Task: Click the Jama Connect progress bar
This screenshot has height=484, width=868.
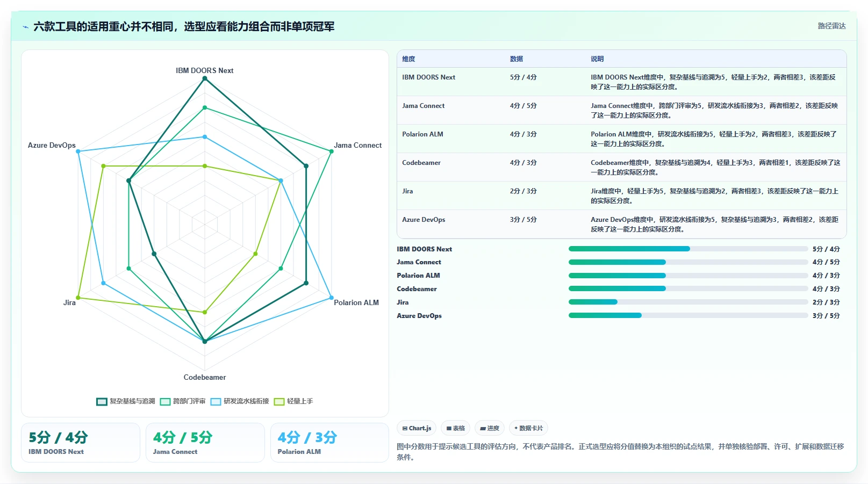Action: click(688, 262)
